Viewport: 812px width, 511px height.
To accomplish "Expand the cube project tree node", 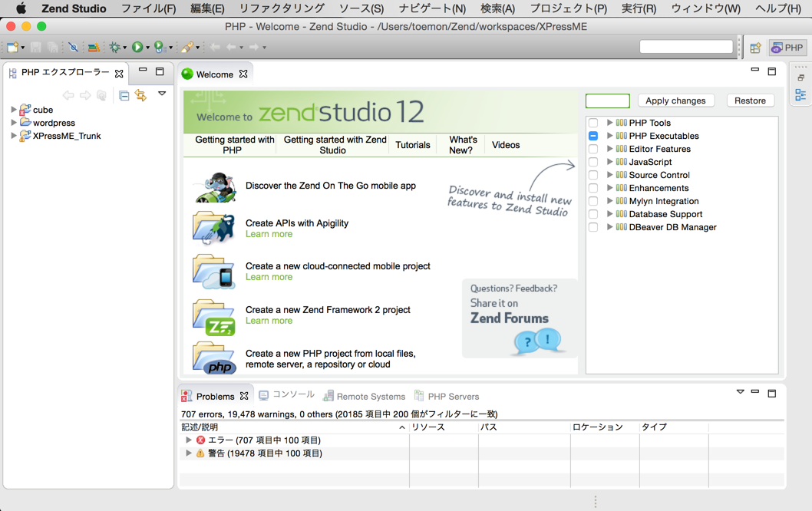I will 14,109.
